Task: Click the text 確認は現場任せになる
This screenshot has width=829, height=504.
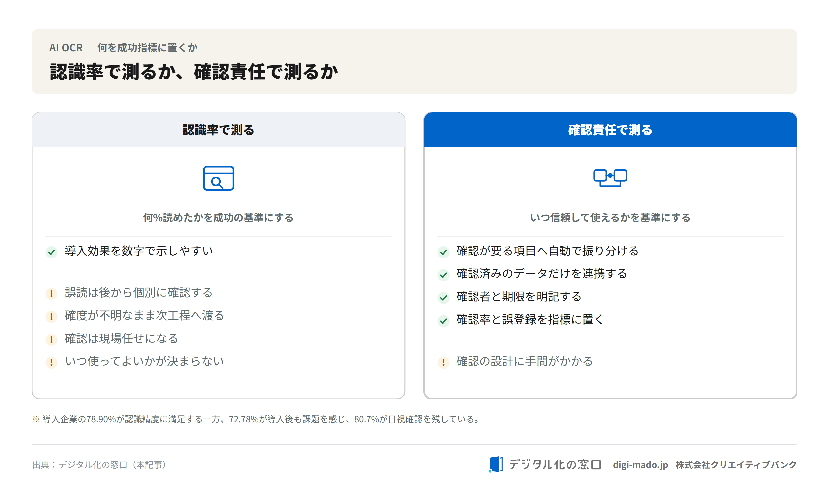Action: coord(121,339)
